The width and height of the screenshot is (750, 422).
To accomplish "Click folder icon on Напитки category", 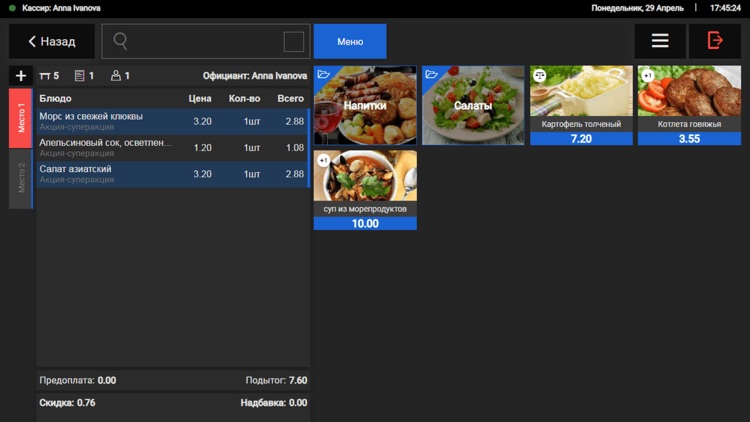I will point(324,74).
